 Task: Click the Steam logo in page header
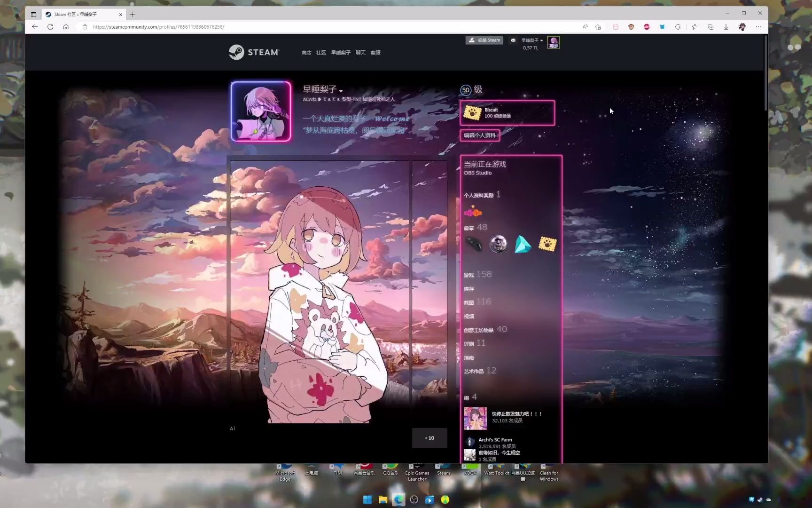(254, 52)
